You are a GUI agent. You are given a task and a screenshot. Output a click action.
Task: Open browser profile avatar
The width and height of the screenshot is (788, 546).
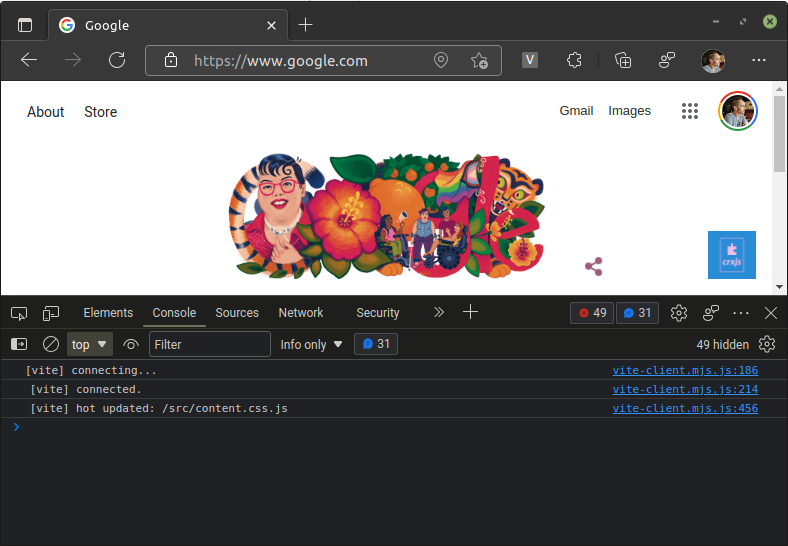click(713, 61)
